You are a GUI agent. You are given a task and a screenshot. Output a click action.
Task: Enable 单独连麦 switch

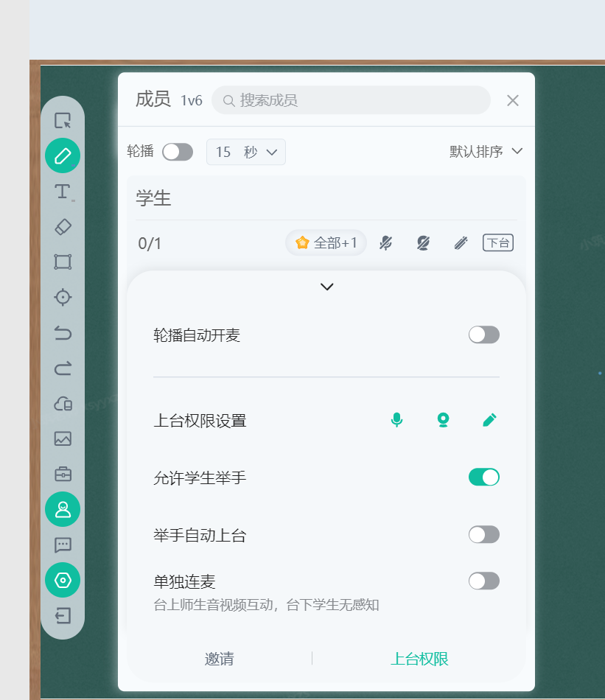pos(484,581)
